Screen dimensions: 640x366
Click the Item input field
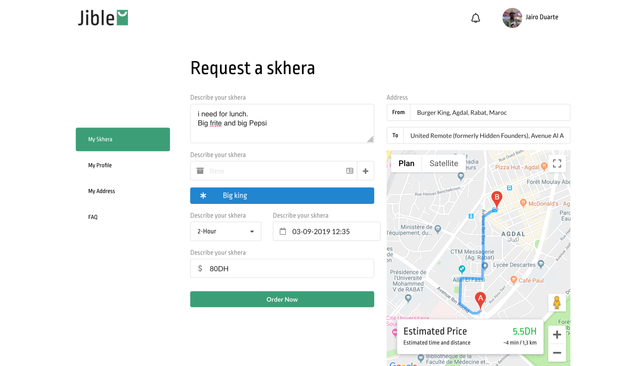(x=273, y=171)
